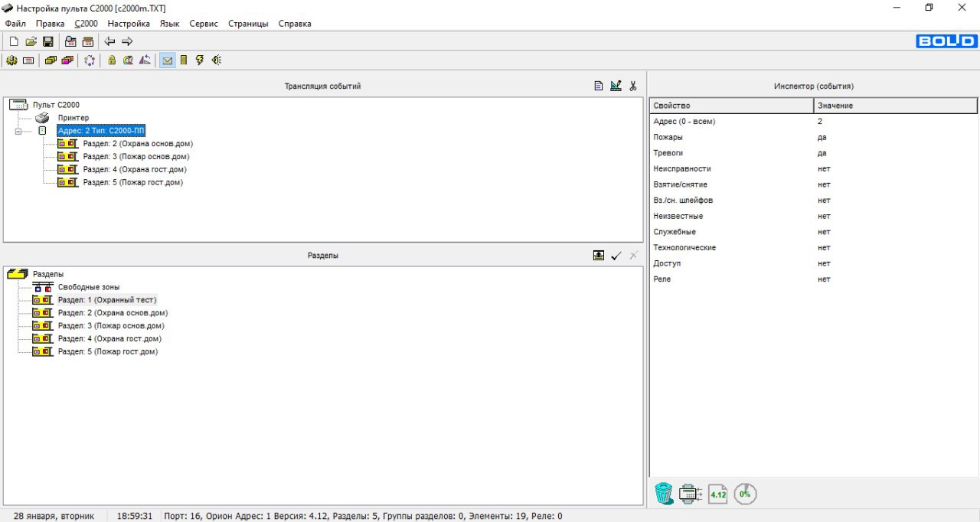Click the checkmark icon in the Разделы header
Viewport: 980px width, 522px height.
click(616, 256)
